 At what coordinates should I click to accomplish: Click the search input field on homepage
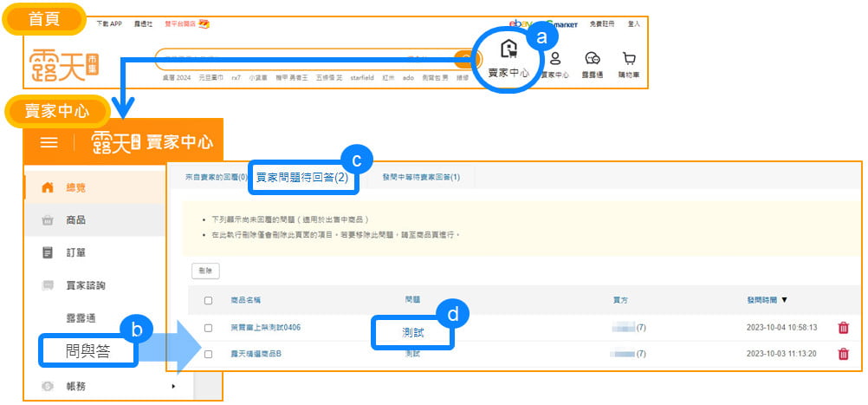(x=303, y=59)
